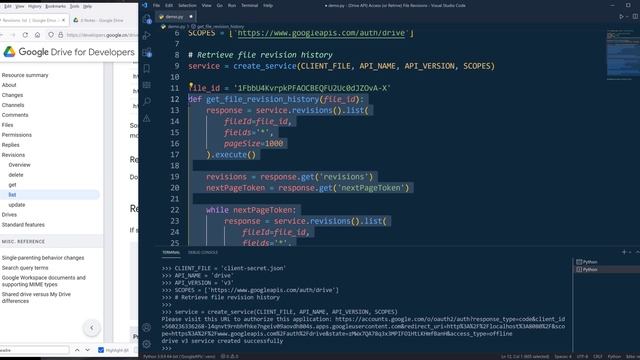
Task: Open Single-parenting behavior changes link
Action: (43, 258)
